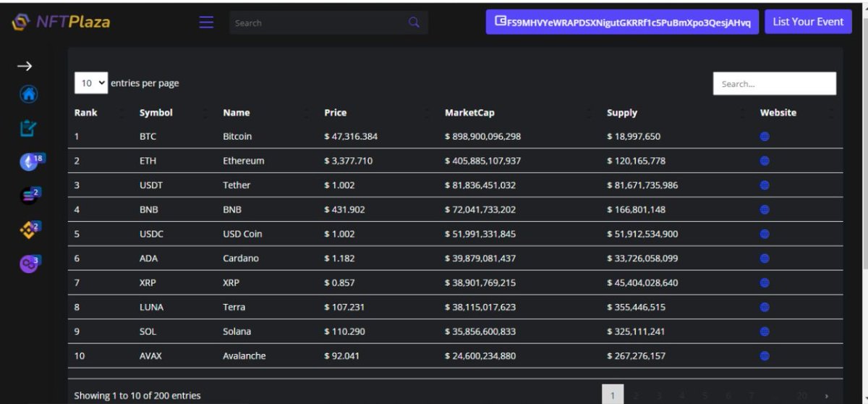Open Solana website globe icon
This screenshot has height=404, width=868.
click(x=765, y=332)
